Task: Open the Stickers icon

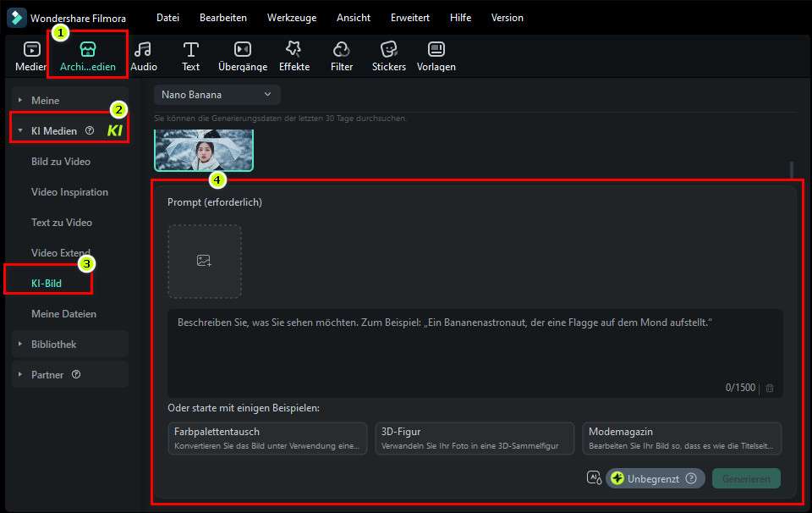Action: (x=389, y=50)
